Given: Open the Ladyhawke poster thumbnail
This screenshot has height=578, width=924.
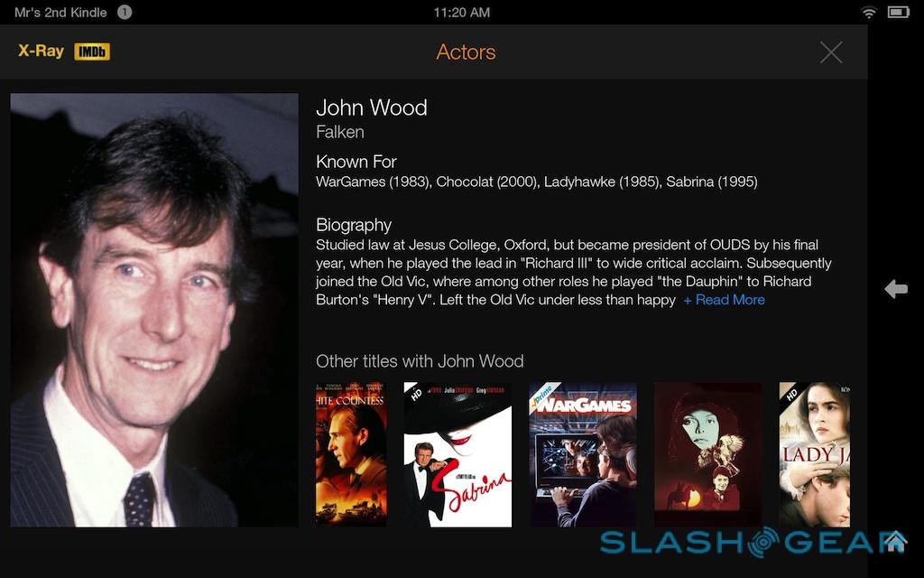Looking at the screenshot, I should point(707,455).
